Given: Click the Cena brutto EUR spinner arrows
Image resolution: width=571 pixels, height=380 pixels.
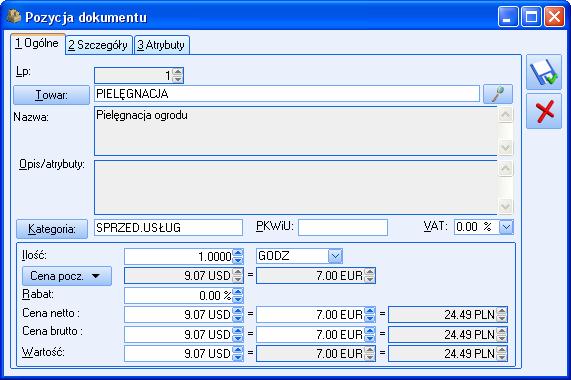Looking at the screenshot, I should [x=369, y=334].
